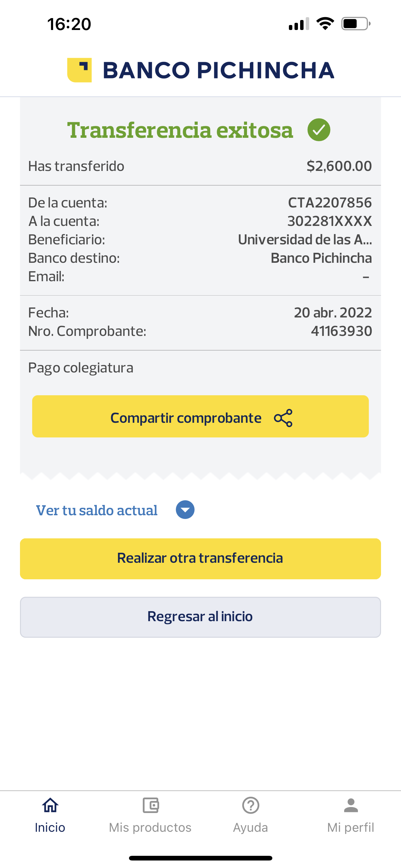Tap the transferred amount $2,600.00

click(x=339, y=166)
